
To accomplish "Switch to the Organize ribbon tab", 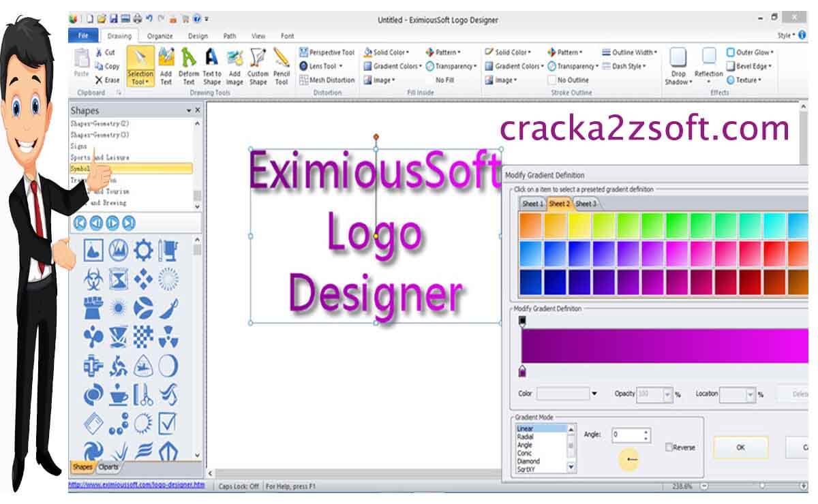I will tap(160, 36).
